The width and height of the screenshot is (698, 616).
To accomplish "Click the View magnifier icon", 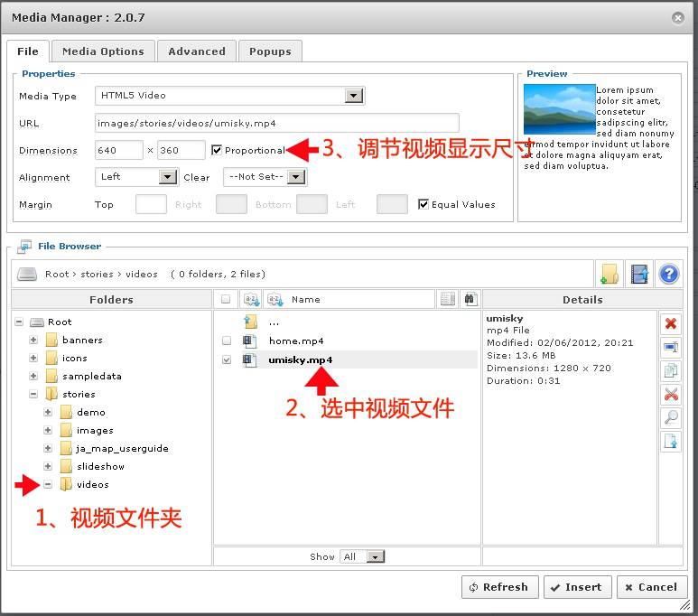I will tap(670, 417).
